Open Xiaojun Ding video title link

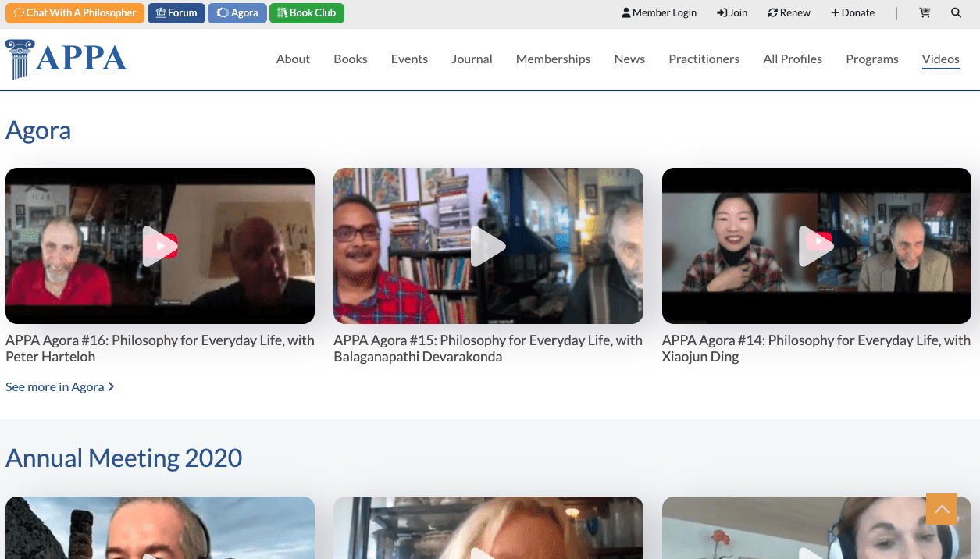point(816,348)
